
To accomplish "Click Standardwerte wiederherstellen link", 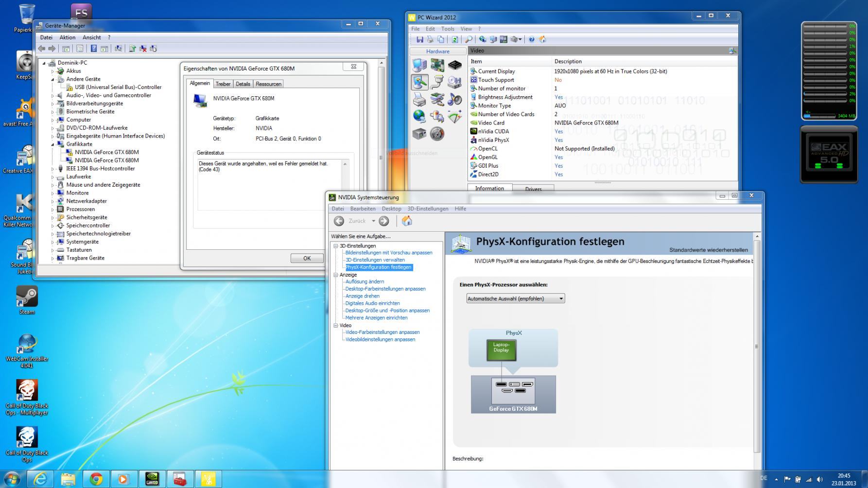I will pyautogui.click(x=708, y=250).
